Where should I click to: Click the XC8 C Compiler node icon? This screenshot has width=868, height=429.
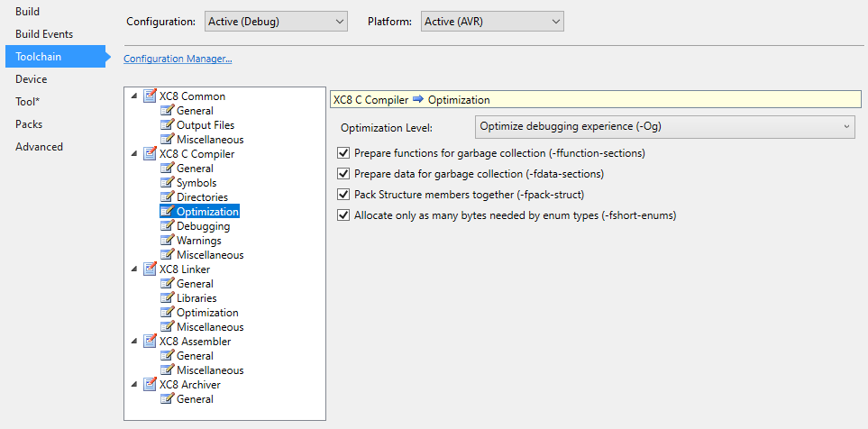tap(150, 154)
